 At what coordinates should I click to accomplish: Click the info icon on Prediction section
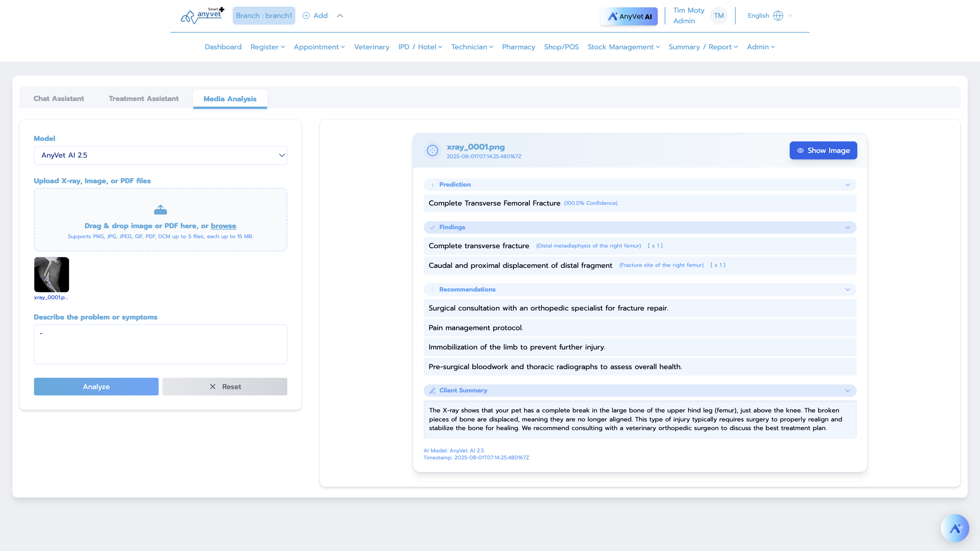(x=433, y=185)
